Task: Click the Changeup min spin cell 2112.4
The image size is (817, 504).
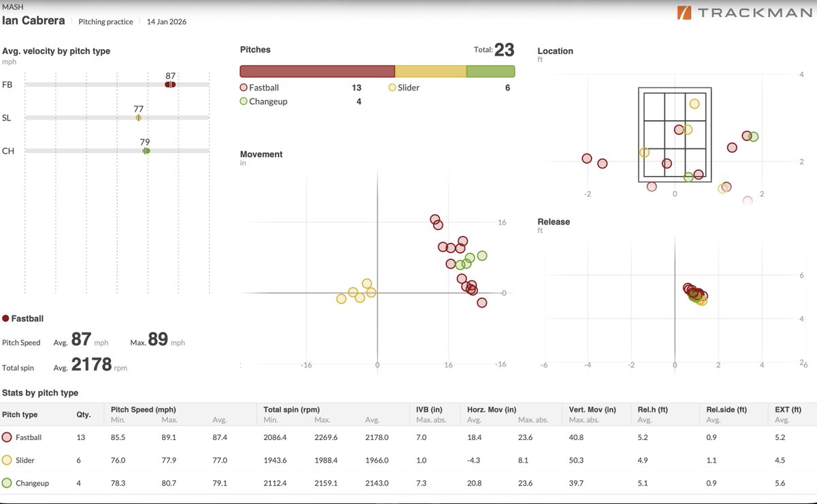Action: [x=275, y=483]
